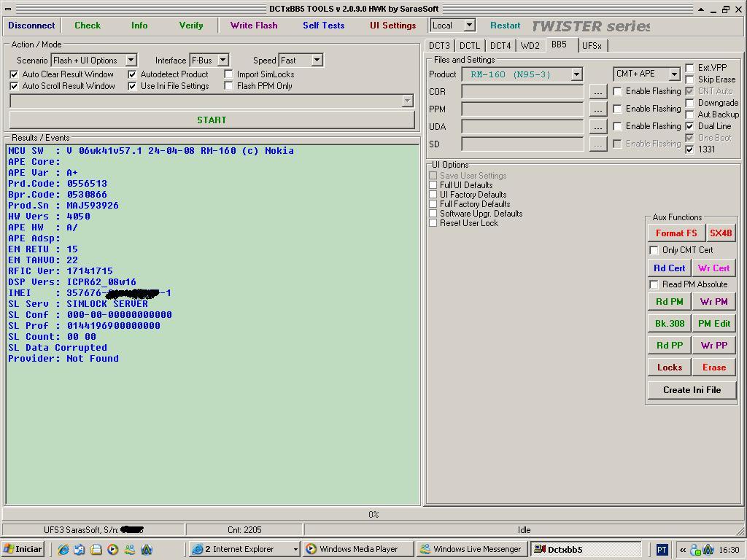Viewport: 747px width, 560px height.
Task: Click the COR file path field
Action: pyautogui.click(x=522, y=91)
